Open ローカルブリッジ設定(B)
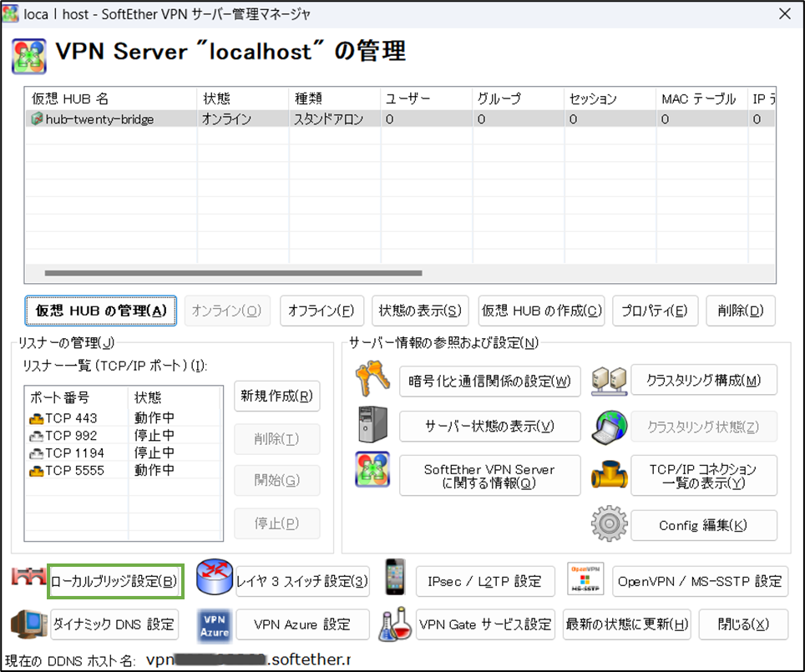The image size is (805, 672). click(115, 581)
